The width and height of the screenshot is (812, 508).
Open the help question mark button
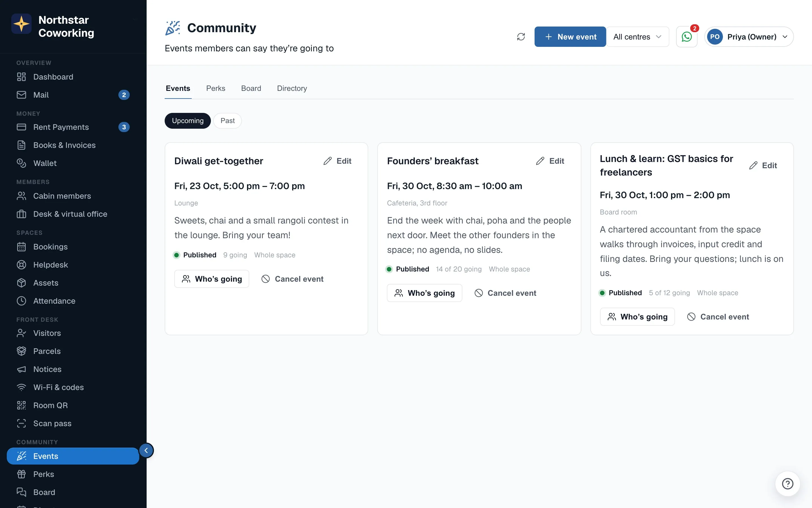coord(787,483)
